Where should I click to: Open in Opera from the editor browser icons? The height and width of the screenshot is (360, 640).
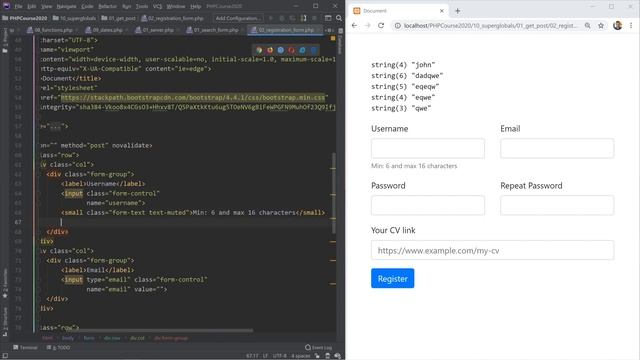[291, 50]
